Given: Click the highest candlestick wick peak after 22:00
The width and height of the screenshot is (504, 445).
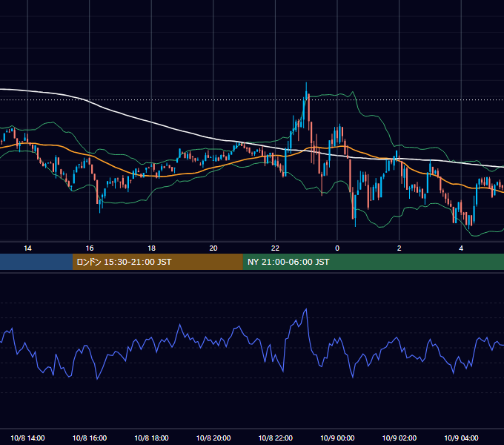Looking at the screenshot, I should point(306,83).
